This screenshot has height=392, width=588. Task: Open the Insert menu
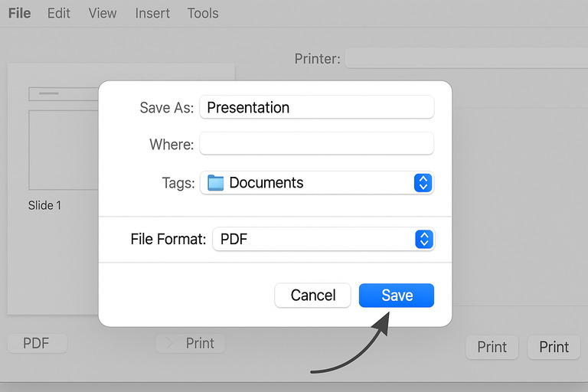pyautogui.click(x=152, y=13)
